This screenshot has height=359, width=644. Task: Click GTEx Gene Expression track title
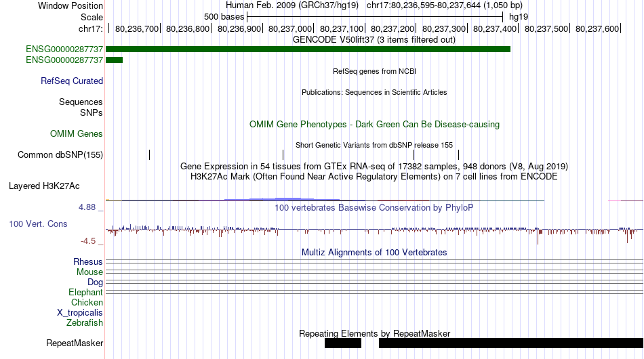[x=374, y=166]
